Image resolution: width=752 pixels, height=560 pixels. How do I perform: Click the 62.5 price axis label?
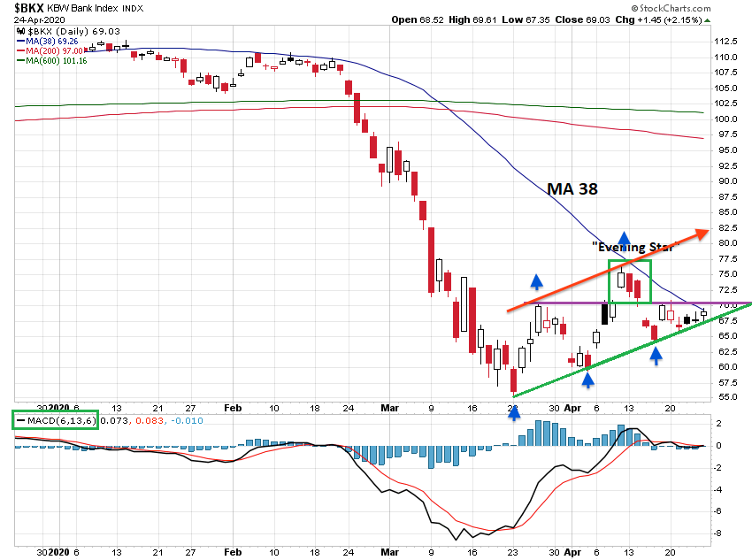click(727, 352)
